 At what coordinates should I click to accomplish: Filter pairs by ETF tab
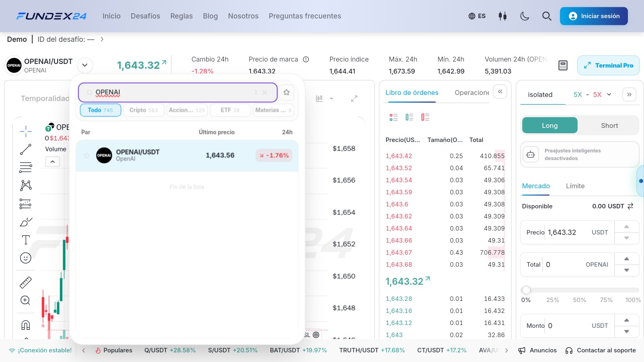[230, 110]
